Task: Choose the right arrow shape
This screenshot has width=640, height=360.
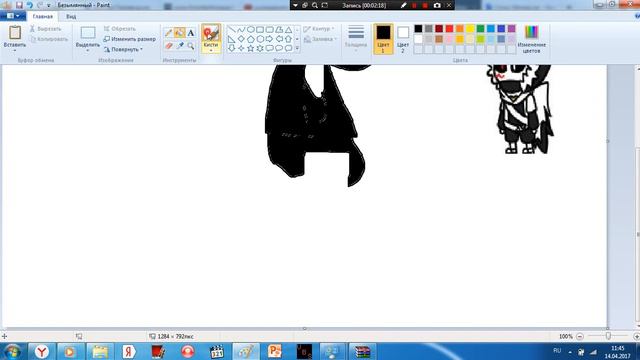Action: 269,39
